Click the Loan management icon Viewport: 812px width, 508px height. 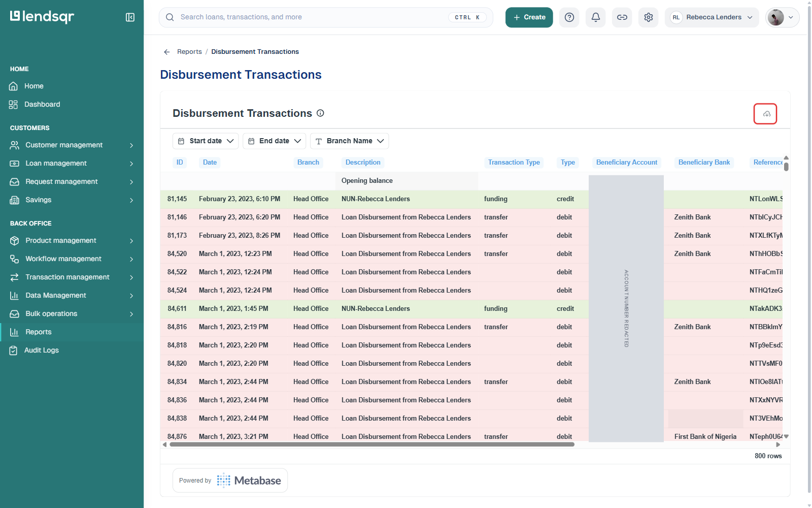pos(15,164)
